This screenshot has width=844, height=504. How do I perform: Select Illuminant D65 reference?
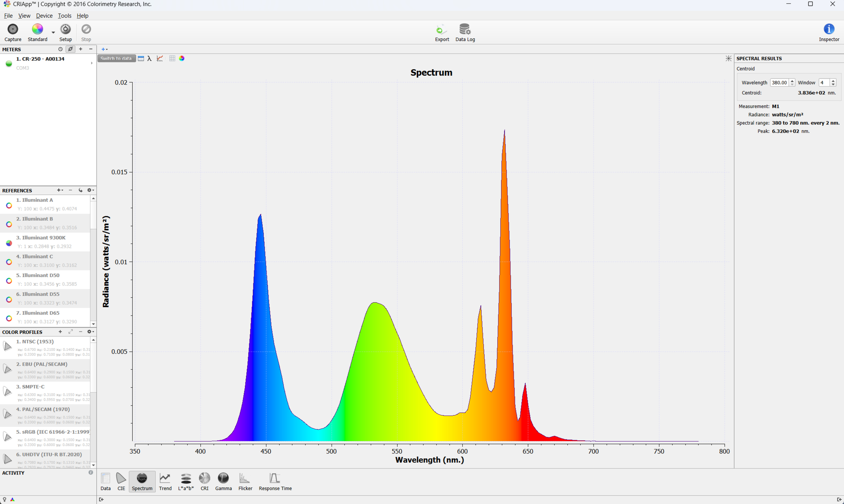37,313
